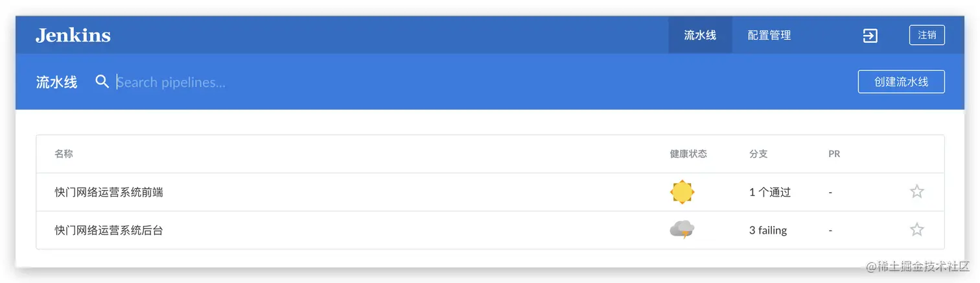Viewport: 980px width, 283px height.
Task: Open the 配置管理 tab
Action: 769,35
